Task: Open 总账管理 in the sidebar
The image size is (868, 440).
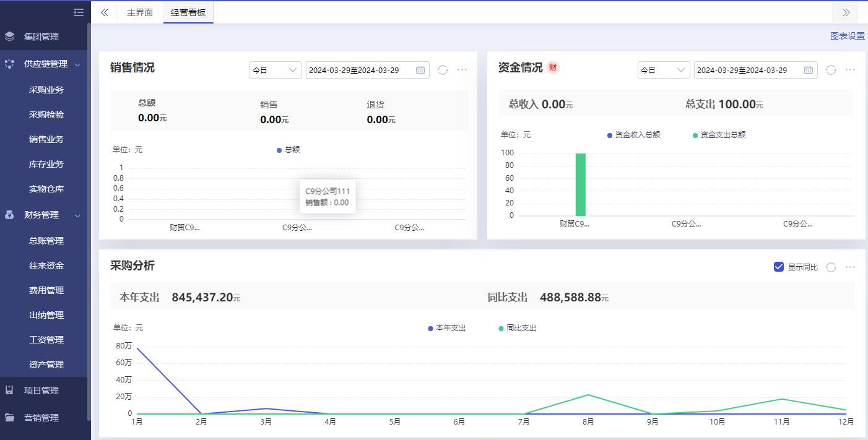Action: [46, 241]
